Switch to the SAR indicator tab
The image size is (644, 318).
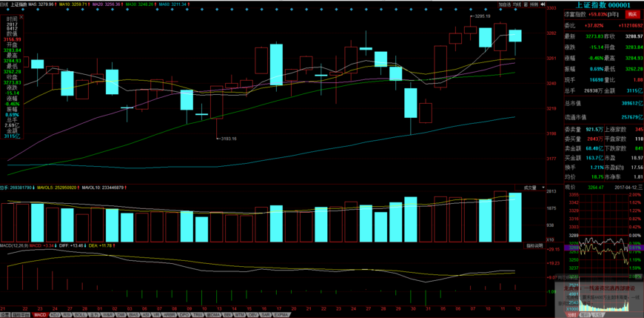266,315
